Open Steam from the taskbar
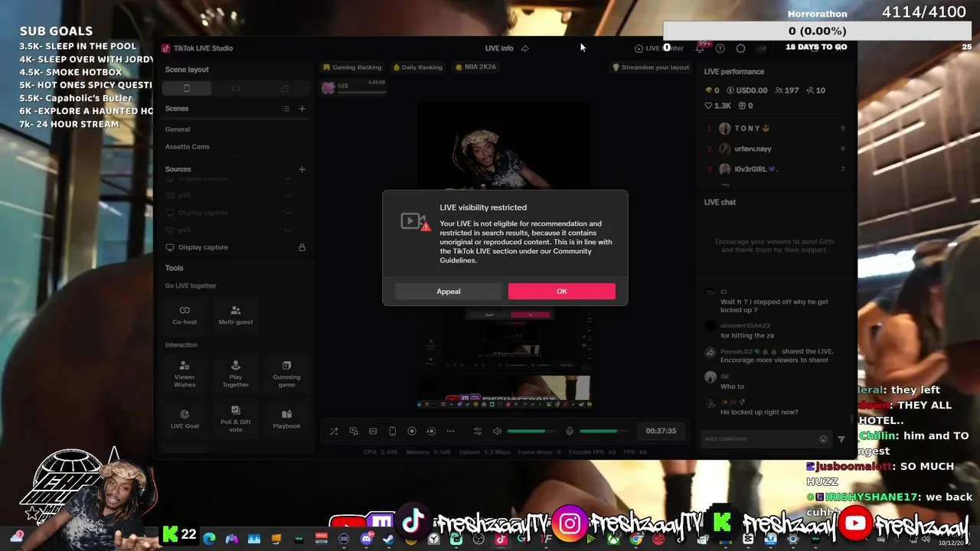The height and width of the screenshot is (551, 980). (388, 540)
